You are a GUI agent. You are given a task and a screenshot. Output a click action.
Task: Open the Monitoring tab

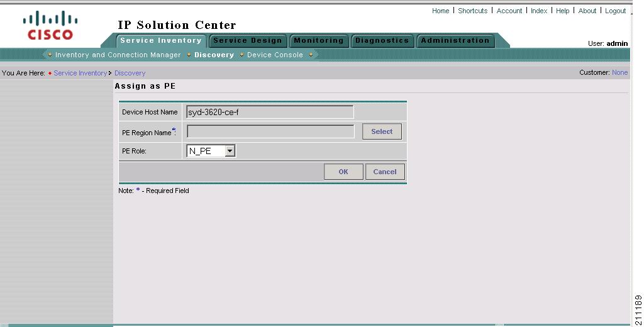319,41
